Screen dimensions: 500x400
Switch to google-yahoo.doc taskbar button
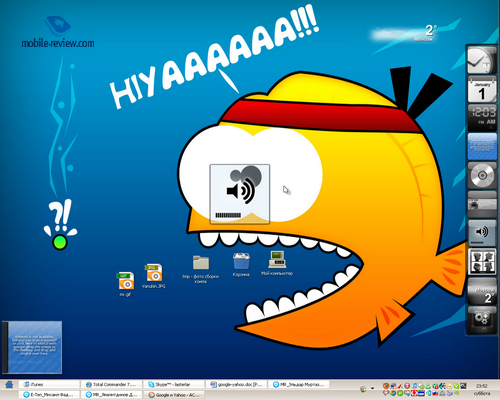pos(236,385)
